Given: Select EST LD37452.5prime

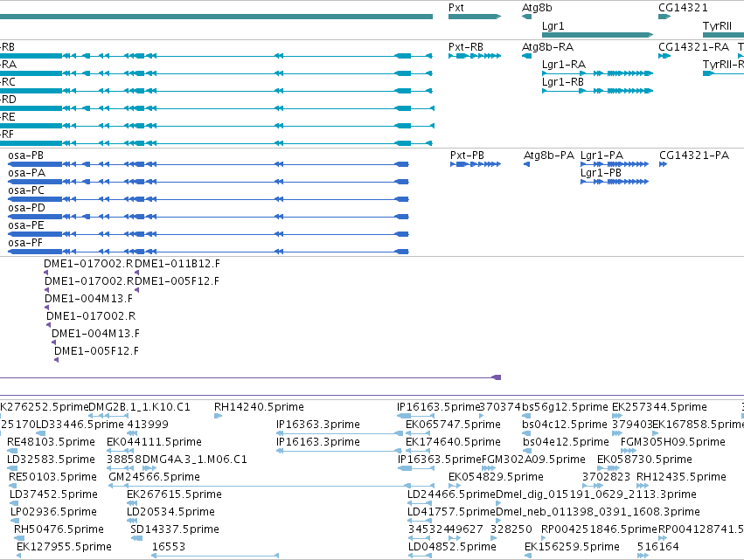Looking at the screenshot, I should [x=53, y=494].
